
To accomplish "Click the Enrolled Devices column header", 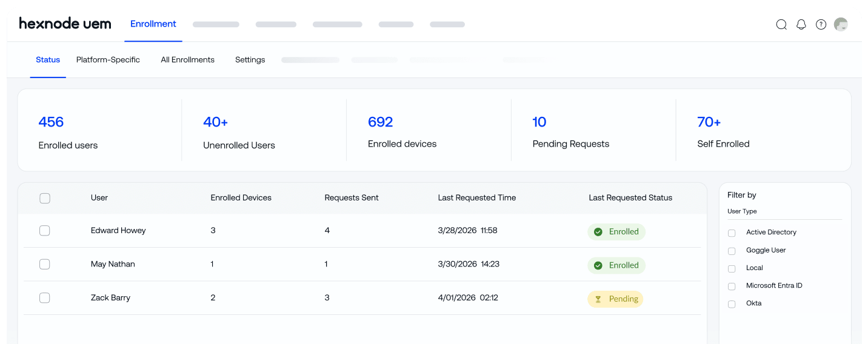I will pyautogui.click(x=241, y=197).
